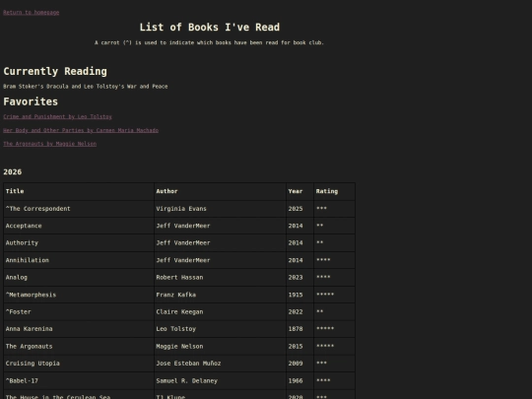Click the '^Metamorphosis' title cell
532x399 pixels.
79,295
